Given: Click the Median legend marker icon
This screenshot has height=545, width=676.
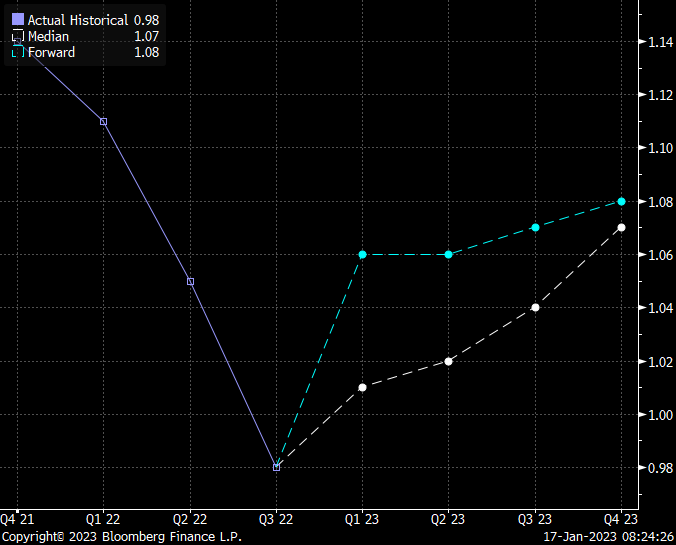Looking at the screenshot, I should point(17,36).
